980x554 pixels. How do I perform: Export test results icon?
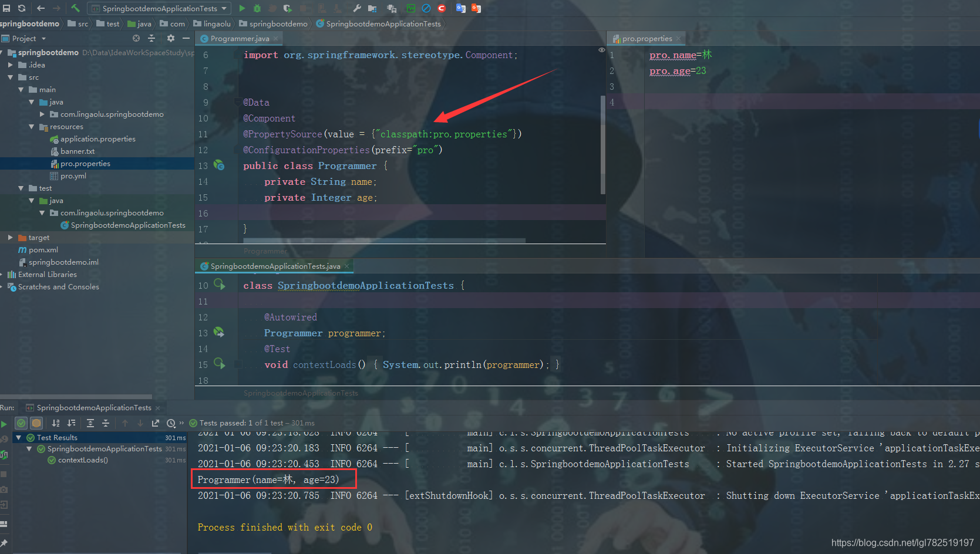(156, 423)
